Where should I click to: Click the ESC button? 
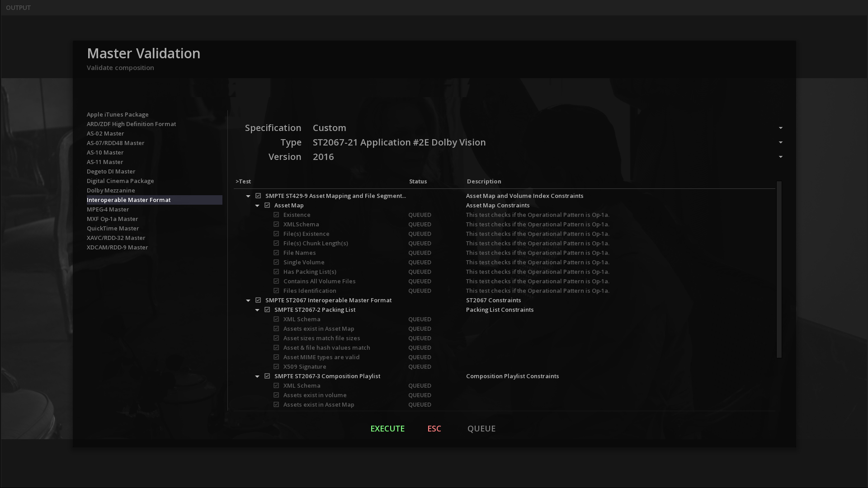coord(434,428)
